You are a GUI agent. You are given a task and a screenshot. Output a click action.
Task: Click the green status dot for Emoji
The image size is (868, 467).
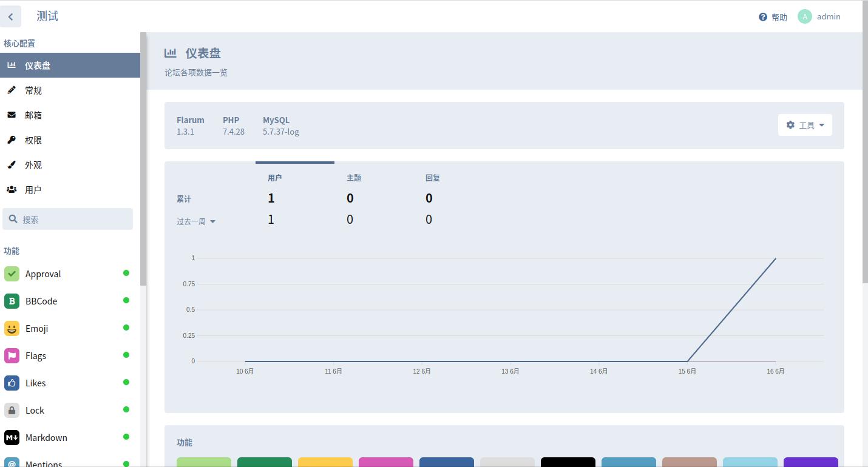click(126, 328)
